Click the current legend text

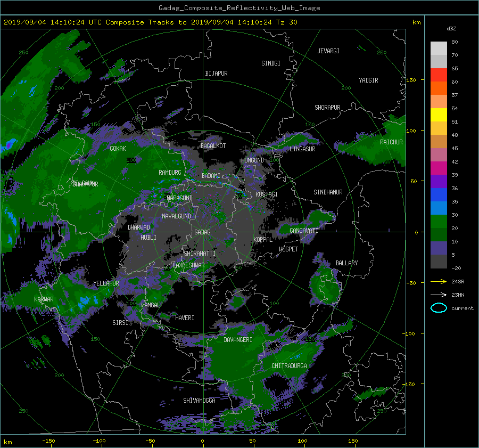click(463, 308)
